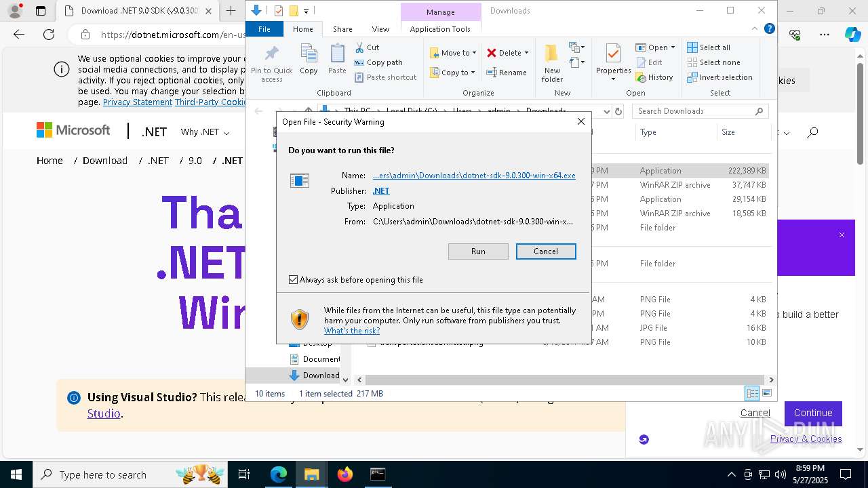Click the Windows Start button
Image resolution: width=868 pixels, height=488 pixels.
(16, 475)
